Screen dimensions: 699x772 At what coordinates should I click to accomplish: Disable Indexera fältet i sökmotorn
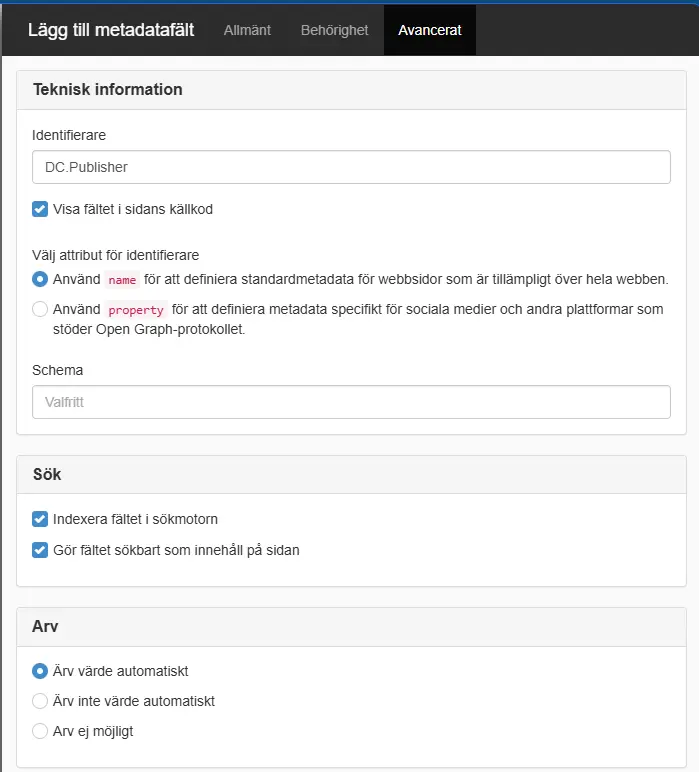[x=40, y=519]
